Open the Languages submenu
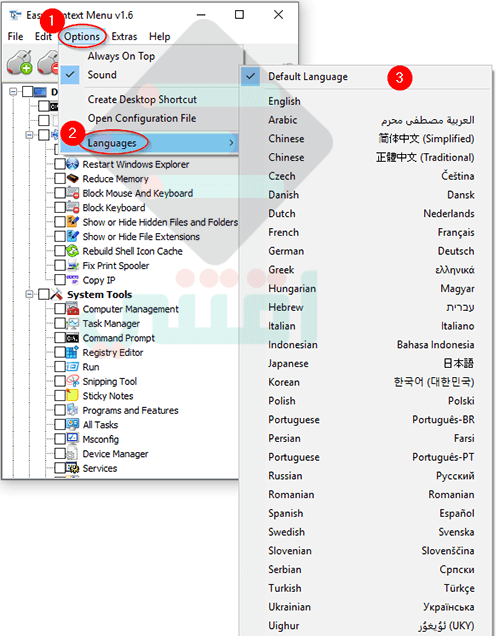Image resolution: width=500 pixels, height=636 pixels. click(x=150, y=143)
